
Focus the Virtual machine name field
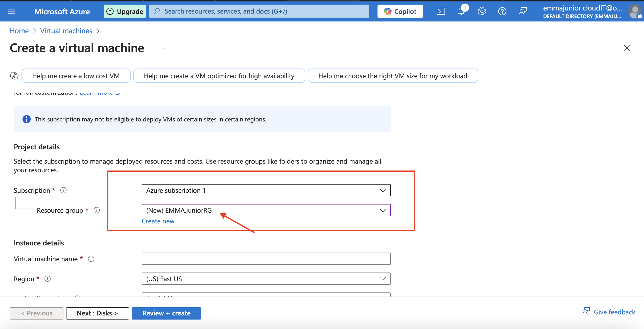266,259
